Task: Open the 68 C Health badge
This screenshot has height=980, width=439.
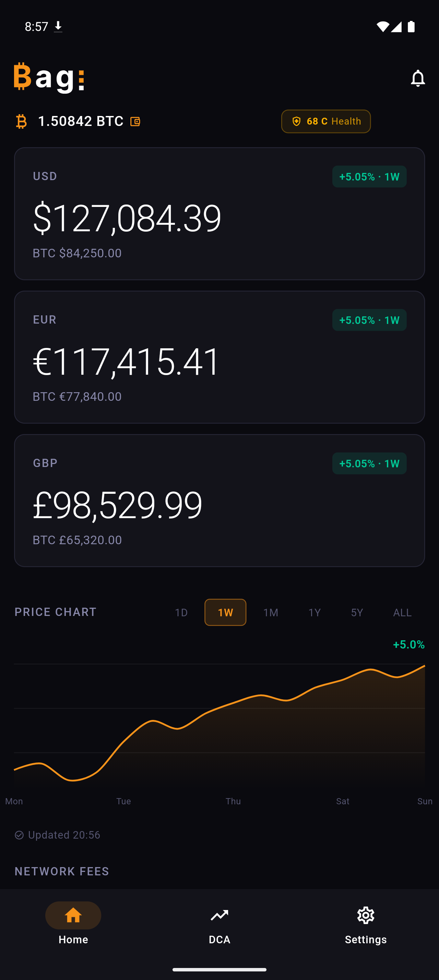Action: (x=326, y=121)
